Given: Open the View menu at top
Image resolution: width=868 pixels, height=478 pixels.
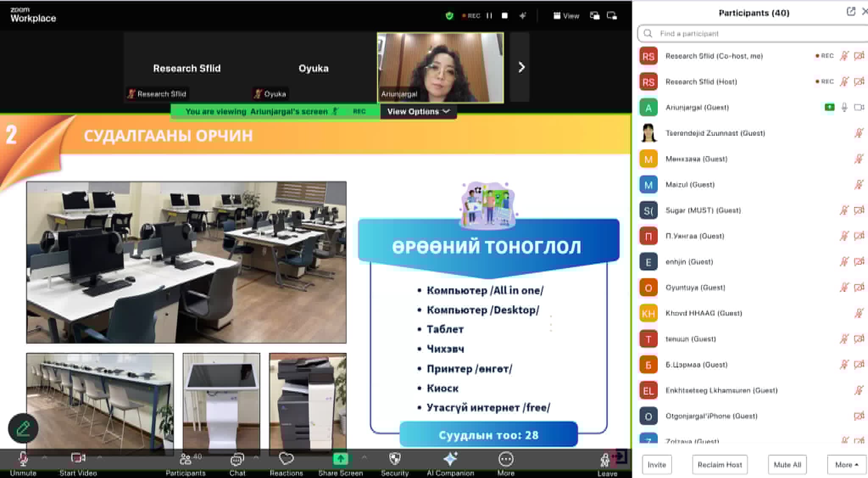Looking at the screenshot, I should pyautogui.click(x=566, y=16).
